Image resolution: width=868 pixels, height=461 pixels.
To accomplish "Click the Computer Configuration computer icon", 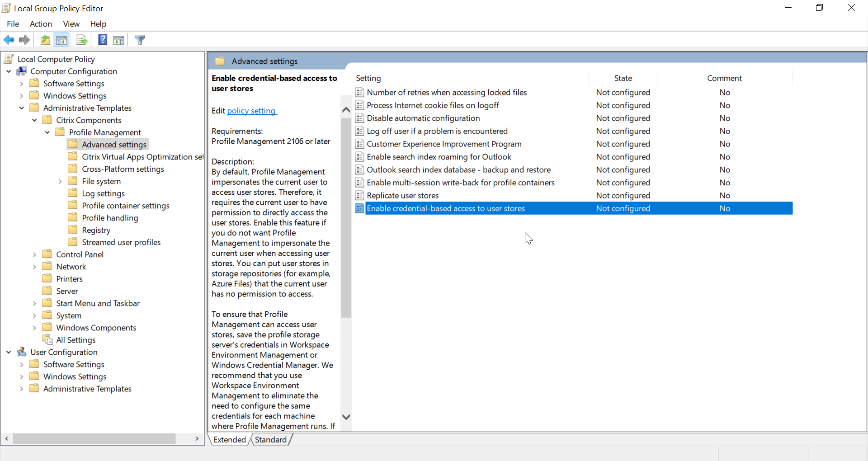I will pyautogui.click(x=22, y=71).
